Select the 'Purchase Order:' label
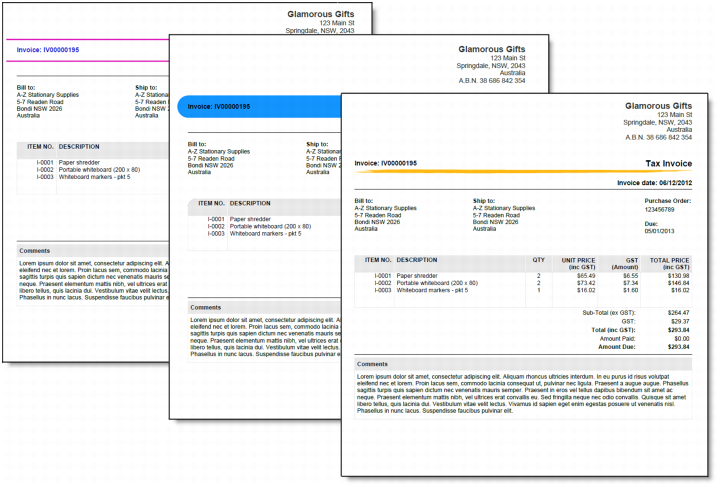Viewport: 718px width, 486px height. pyautogui.click(x=668, y=201)
